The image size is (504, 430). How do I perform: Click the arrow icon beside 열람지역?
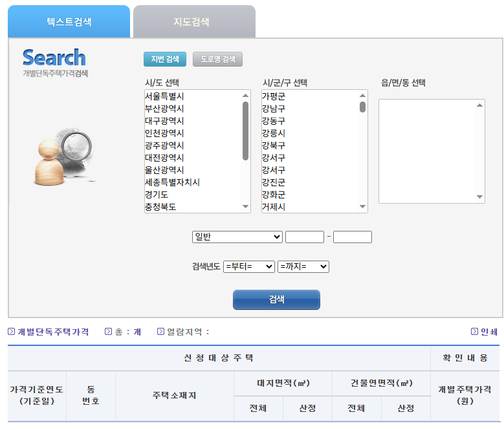tap(160, 332)
